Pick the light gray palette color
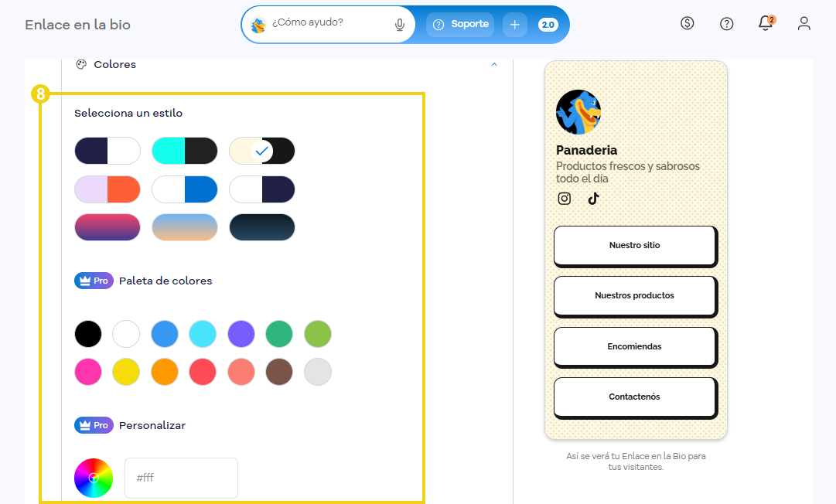The width and height of the screenshot is (836, 504). pyautogui.click(x=318, y=372)
